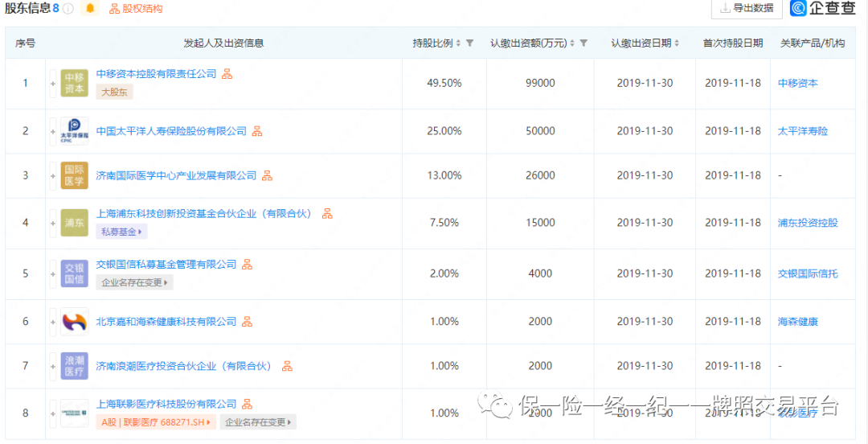This screenshot has width=868, height=444.
Task: Open 中移资本控股有限责任公司 company link
Action: tap(156, 74)
